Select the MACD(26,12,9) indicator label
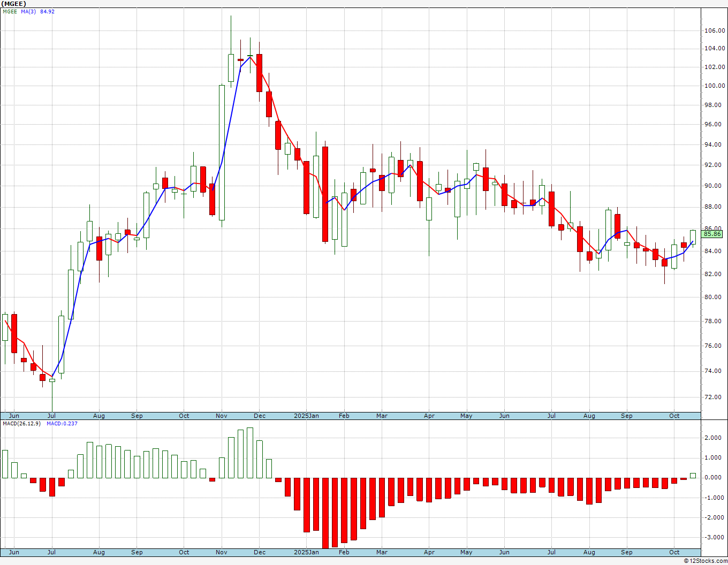 click(22, 423)
